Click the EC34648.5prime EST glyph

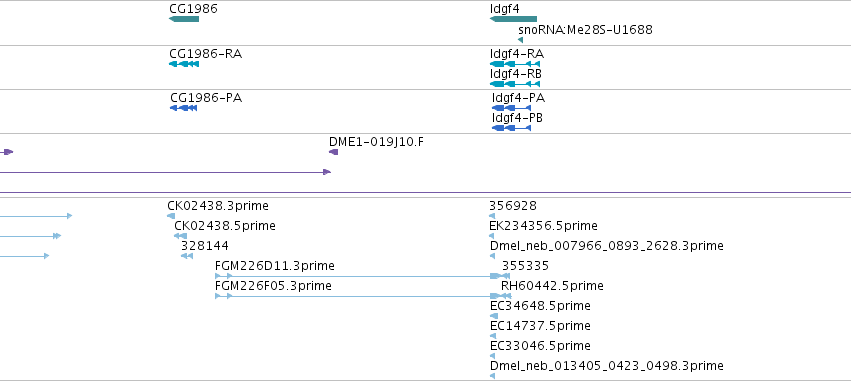pyautogui.click(x=493, y=316)
